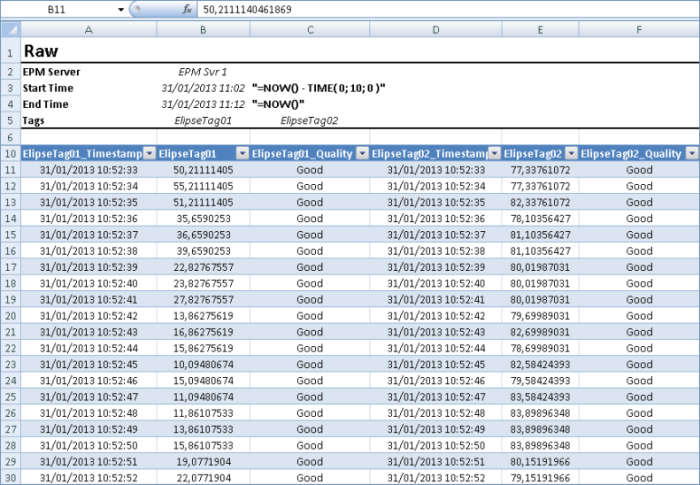Click the italic 'ElipseTag02' tag cell in row 5
Viewport: 700px width, 485px height.
pos(309,121)
